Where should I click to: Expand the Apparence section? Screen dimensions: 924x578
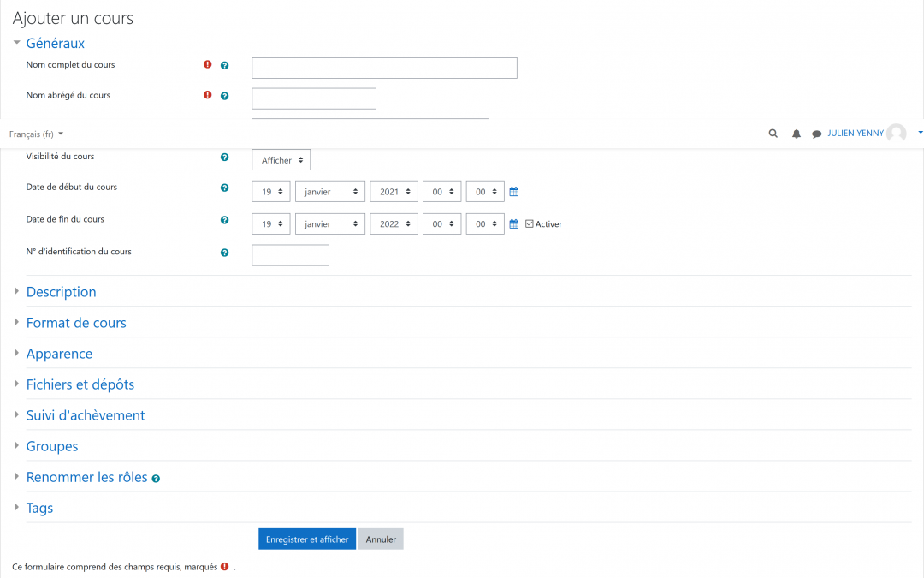pyautogui.click(x=59, y=354)
